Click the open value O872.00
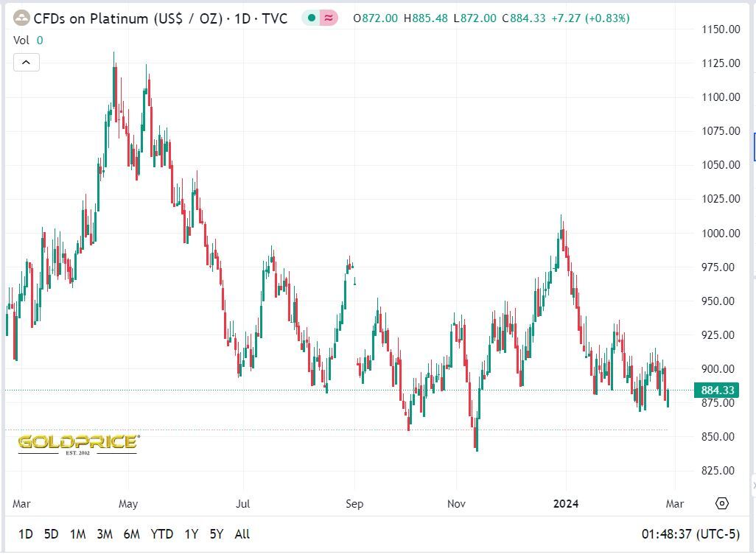 [375, 18]
